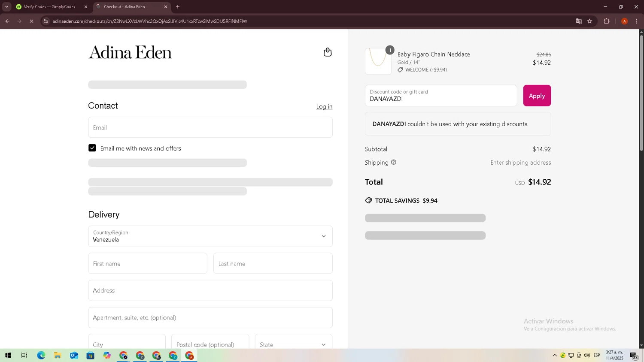The image size is (644, 362).
Task: Click the shipping help question mark icon
Action: [x=394, y=162]
